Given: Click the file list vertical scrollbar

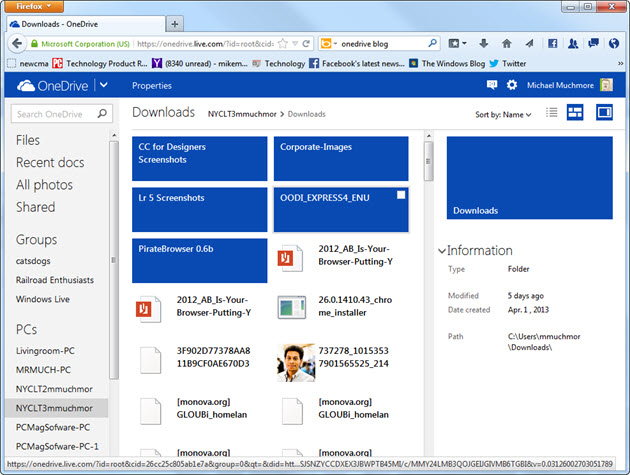Looking at the screenshot, I should pos(429,161).
